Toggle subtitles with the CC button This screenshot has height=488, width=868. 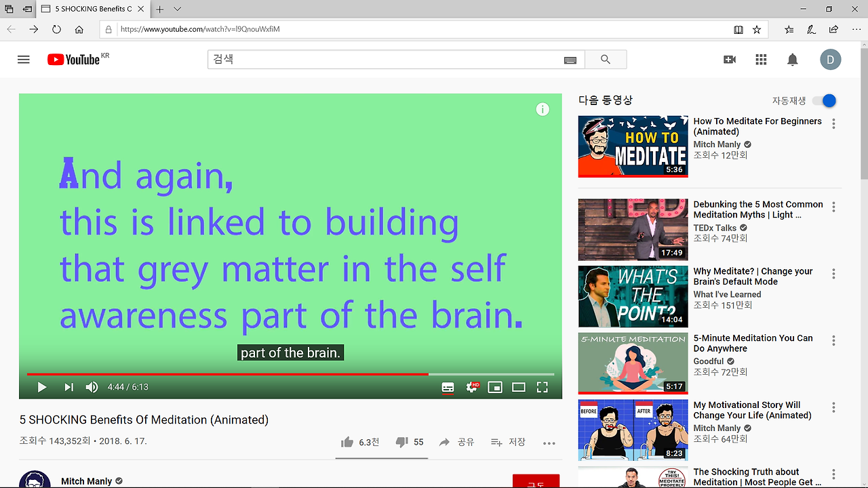point(447,387)
